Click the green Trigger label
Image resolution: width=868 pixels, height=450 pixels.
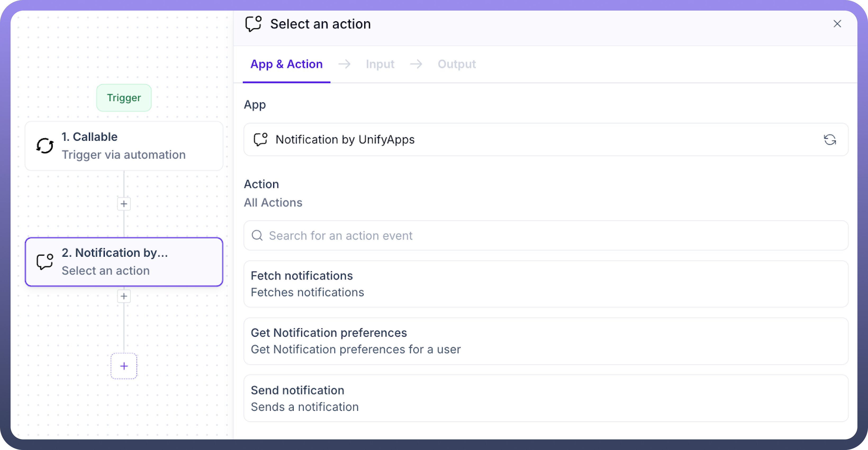(x=124, y=98)
